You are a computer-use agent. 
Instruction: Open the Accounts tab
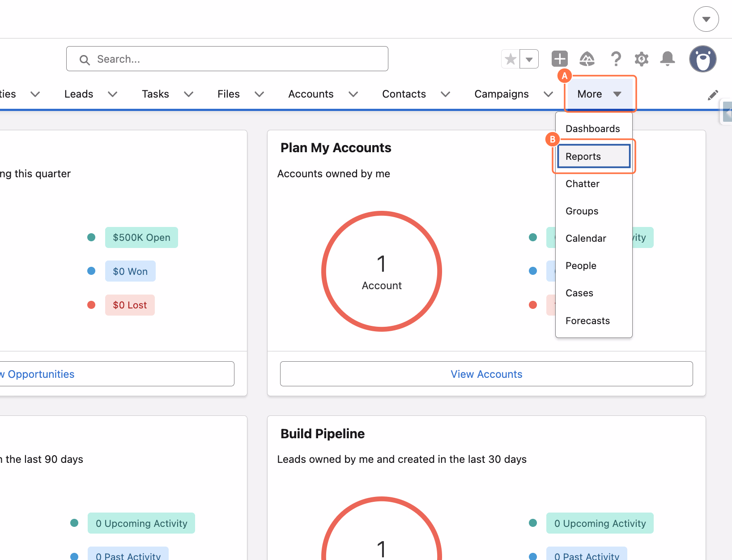tap(311, 94)
